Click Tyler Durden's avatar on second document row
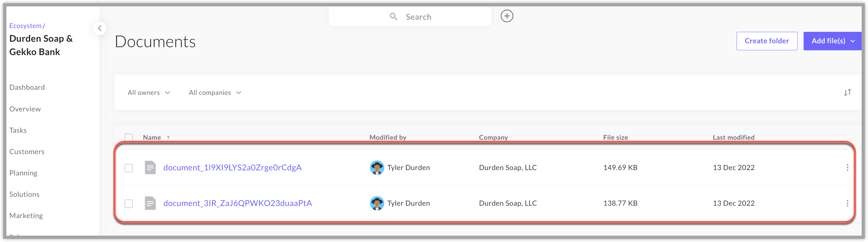This screenshot has height=242, width=868. [x=377, y=203]
